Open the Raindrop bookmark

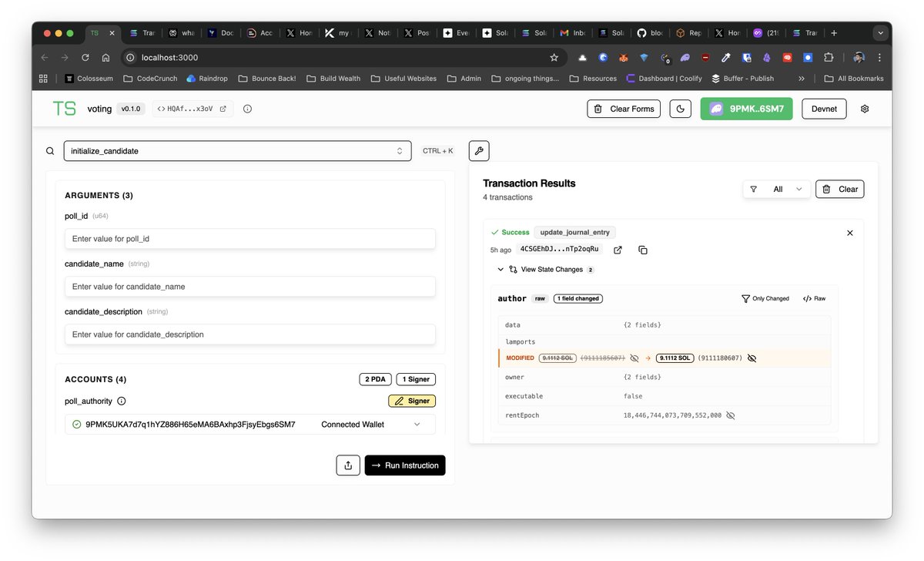pyautogui.click(x=207, y=79)
